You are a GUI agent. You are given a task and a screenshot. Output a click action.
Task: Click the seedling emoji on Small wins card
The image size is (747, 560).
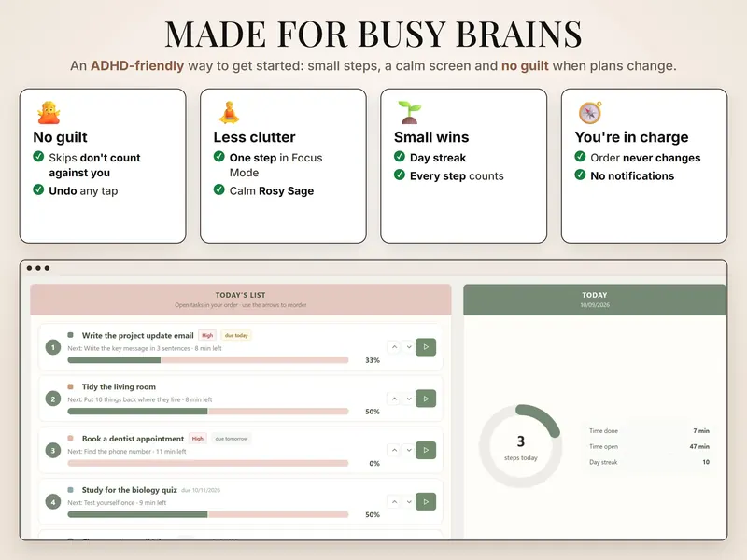coord(410,112)
